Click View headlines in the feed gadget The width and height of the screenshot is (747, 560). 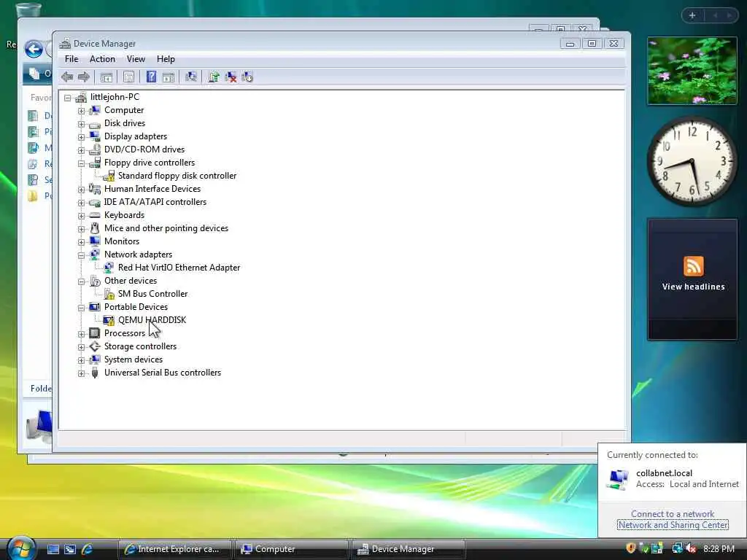pyautogui.click(x=693, y=287)
